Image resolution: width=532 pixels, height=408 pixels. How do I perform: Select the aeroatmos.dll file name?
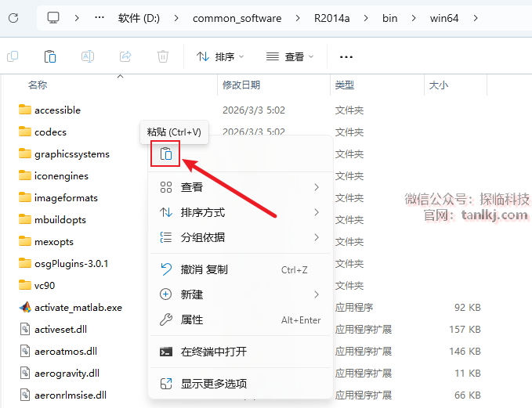tap(66, 352)
